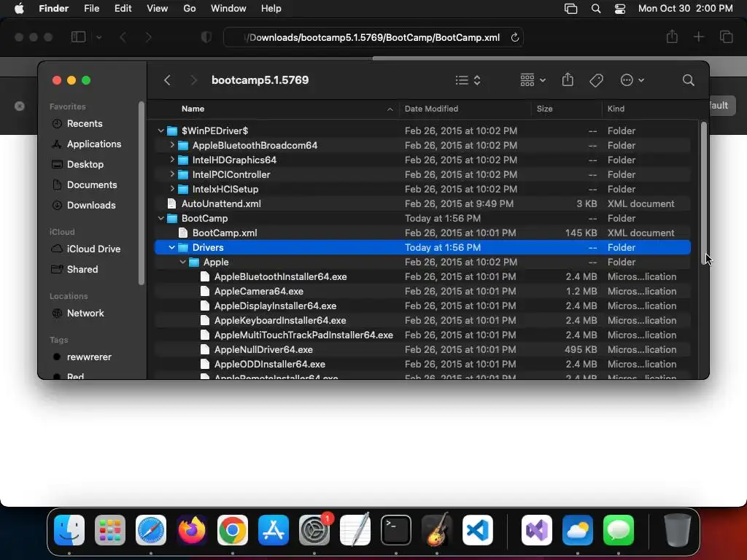Open Shared in sidebar
747x560 pixels.
pos(82,270)
